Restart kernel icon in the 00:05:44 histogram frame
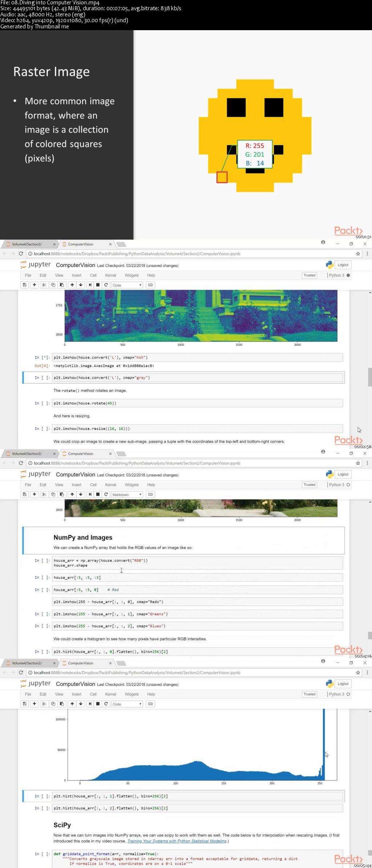The height and width of the screenshot is (868, 372). click(106, 704)
